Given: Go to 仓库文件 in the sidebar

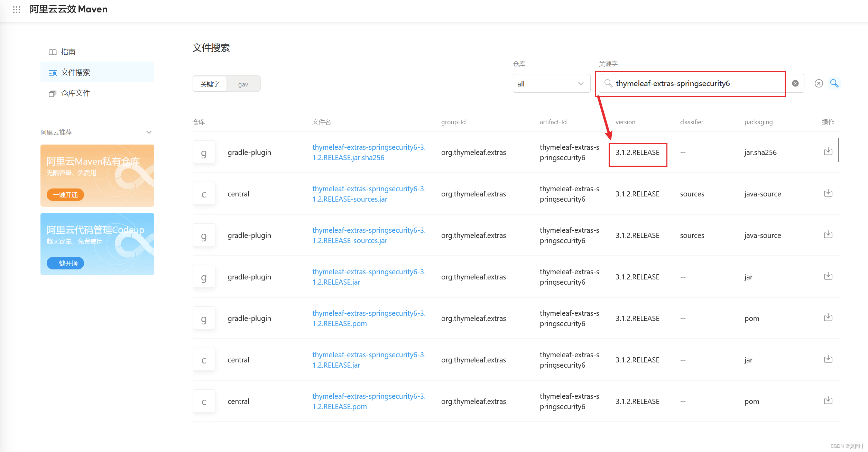Looking at the screenshot, I should click(x=75, y=93).
